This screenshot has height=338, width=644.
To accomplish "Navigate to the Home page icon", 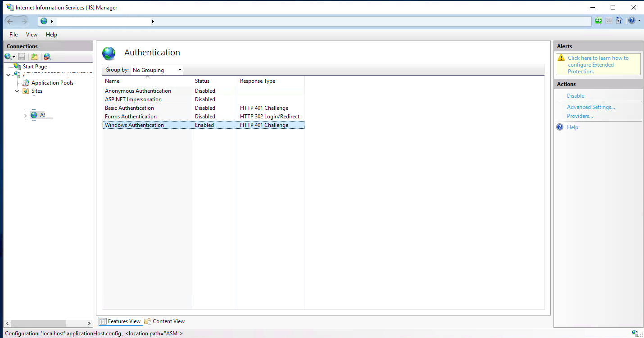I will [x=619, y=20].
